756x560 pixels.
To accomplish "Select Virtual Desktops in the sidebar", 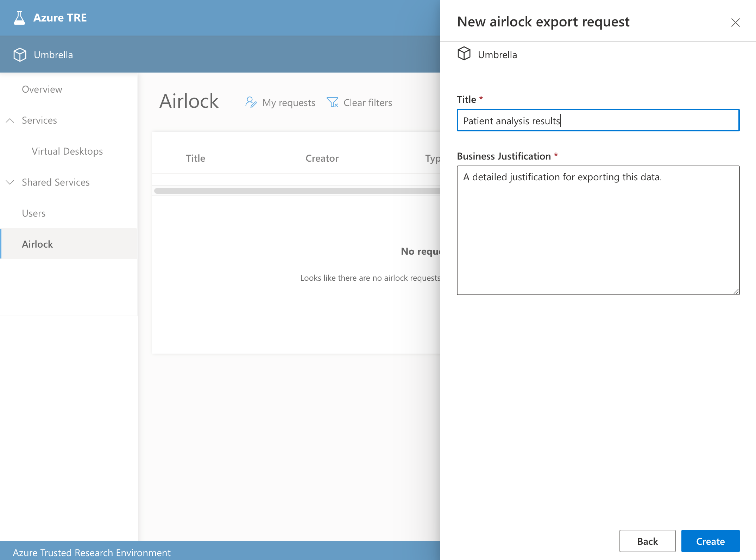I will pos(67,151).
